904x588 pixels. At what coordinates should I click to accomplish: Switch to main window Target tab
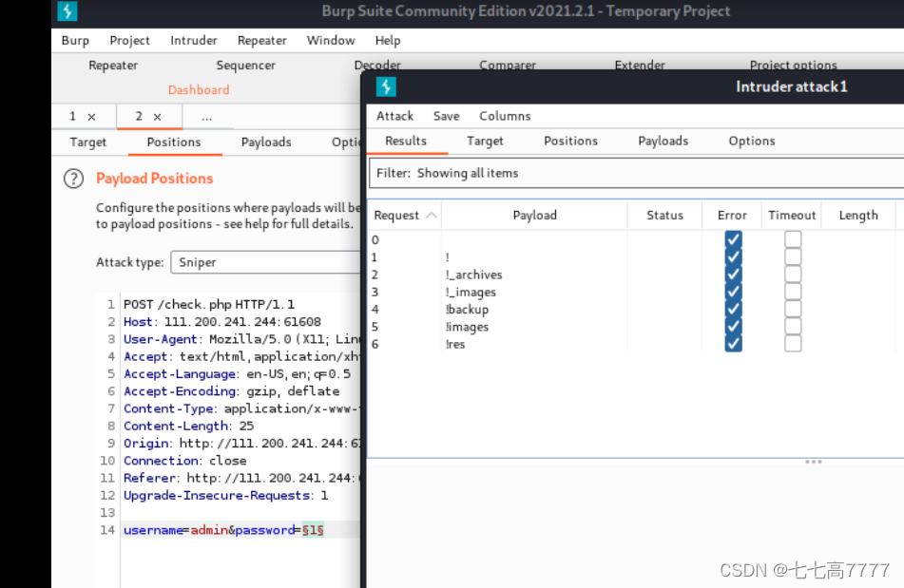(88, 142)
